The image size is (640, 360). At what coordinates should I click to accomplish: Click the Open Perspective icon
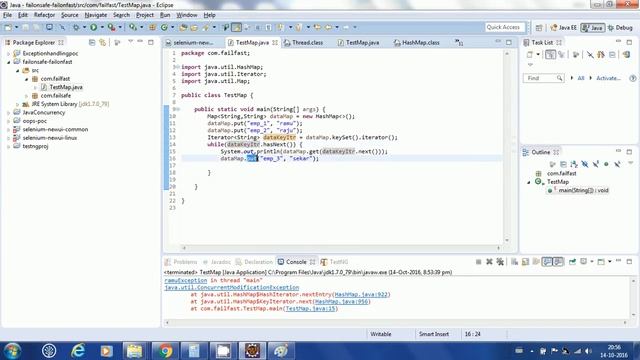(x=539, y=28)
